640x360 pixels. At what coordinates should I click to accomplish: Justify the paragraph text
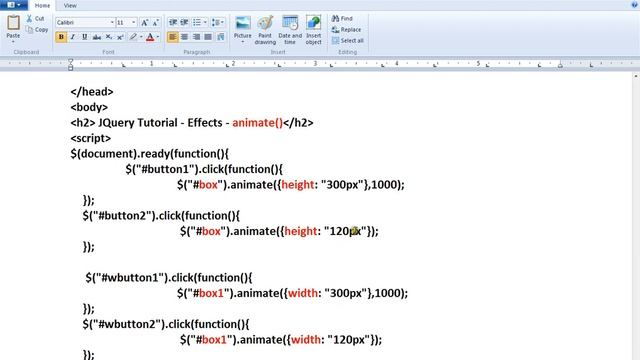click(x=208, y=37)
